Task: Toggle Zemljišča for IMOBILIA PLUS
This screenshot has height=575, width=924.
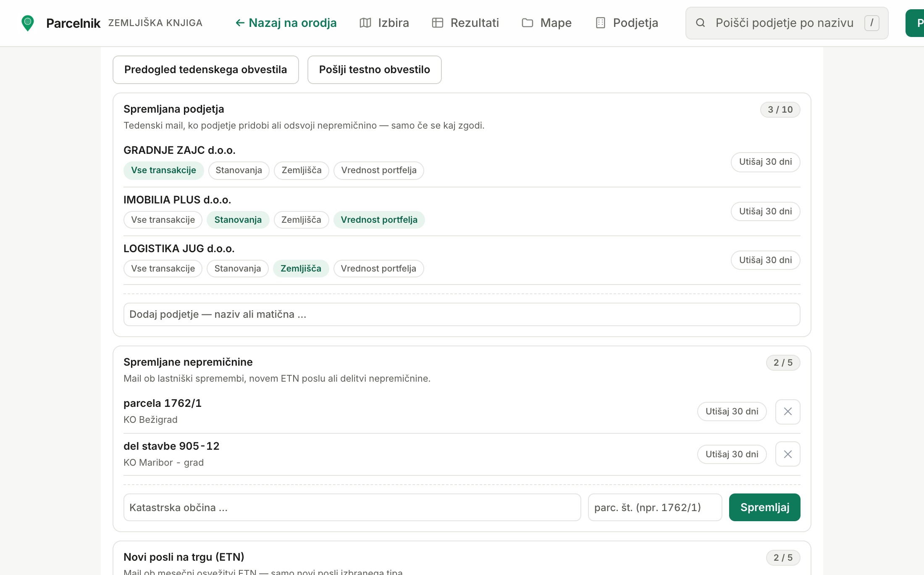Action: click(301, 220)
